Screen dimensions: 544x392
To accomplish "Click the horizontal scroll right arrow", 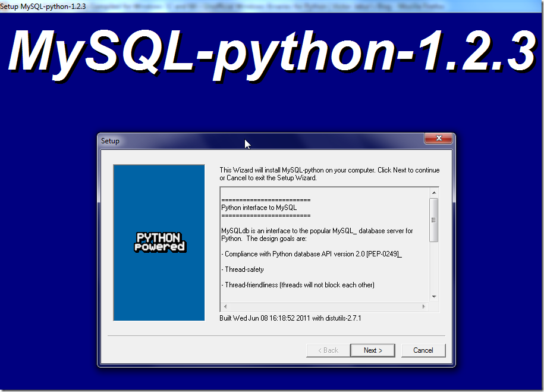I will click(x=424, y=306).
